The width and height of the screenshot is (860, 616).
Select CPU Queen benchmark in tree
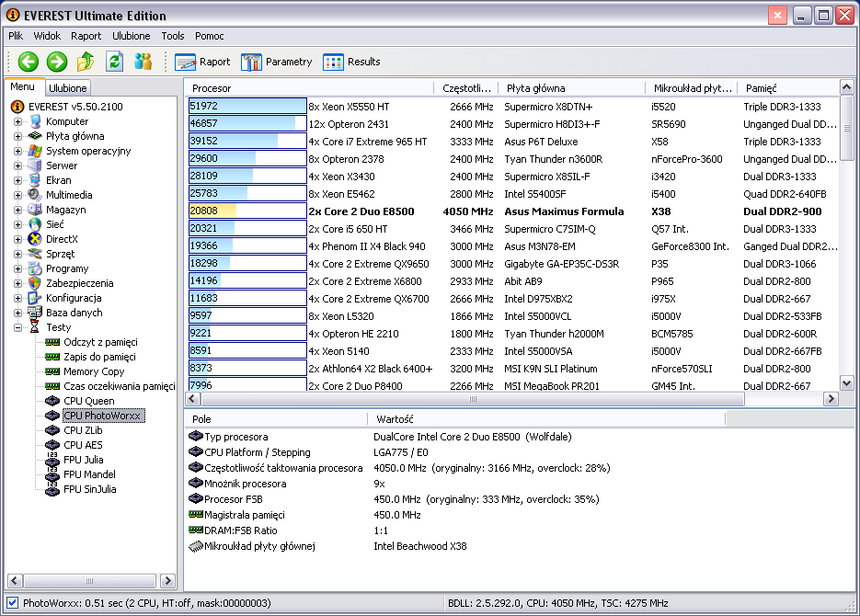pos(88,401)
